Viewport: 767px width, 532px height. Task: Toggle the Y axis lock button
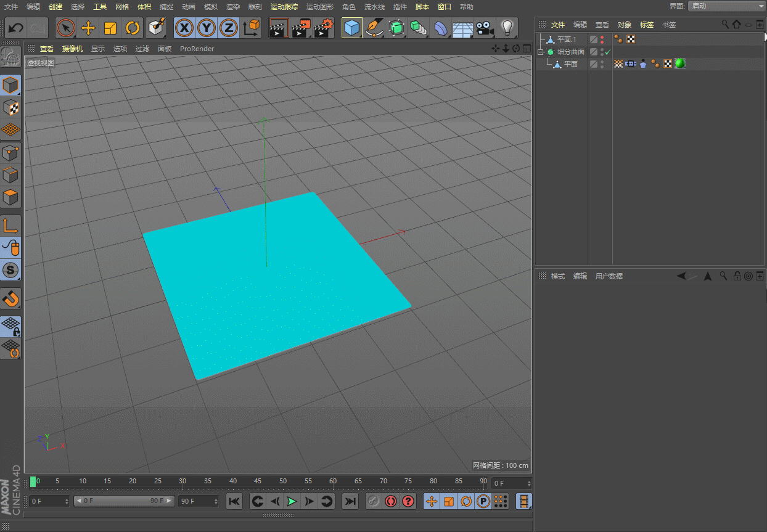point(206,28)
